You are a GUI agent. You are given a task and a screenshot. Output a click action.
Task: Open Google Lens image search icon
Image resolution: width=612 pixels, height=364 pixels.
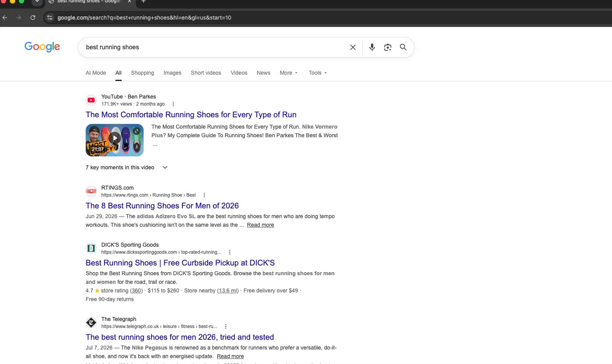point(387,47)
